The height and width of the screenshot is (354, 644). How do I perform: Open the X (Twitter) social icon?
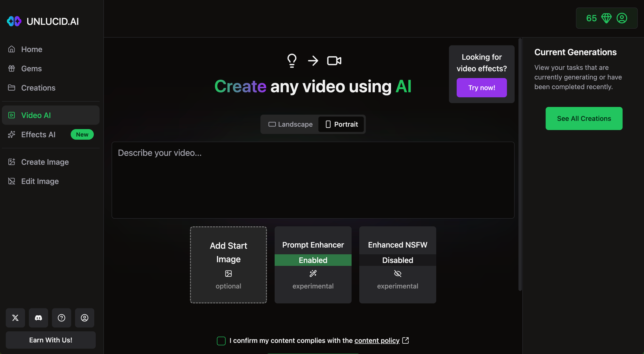click(x=15, y=318)
